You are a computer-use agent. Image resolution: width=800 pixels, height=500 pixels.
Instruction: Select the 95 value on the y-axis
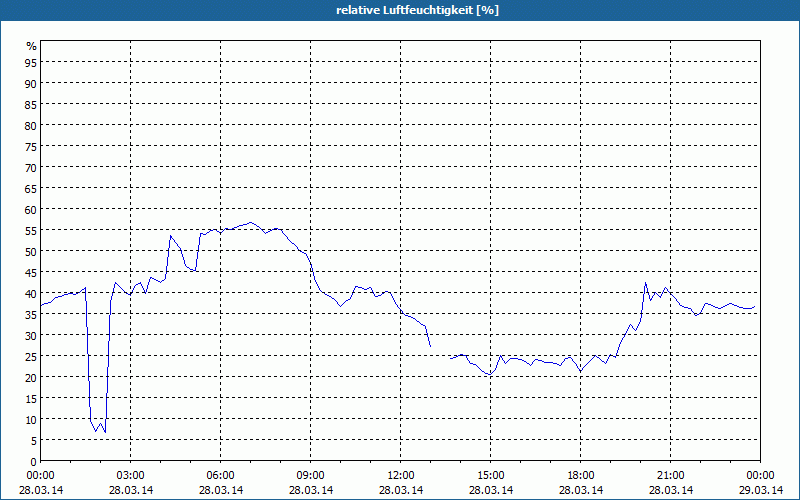pyautogui.click(x=31, y=62)
